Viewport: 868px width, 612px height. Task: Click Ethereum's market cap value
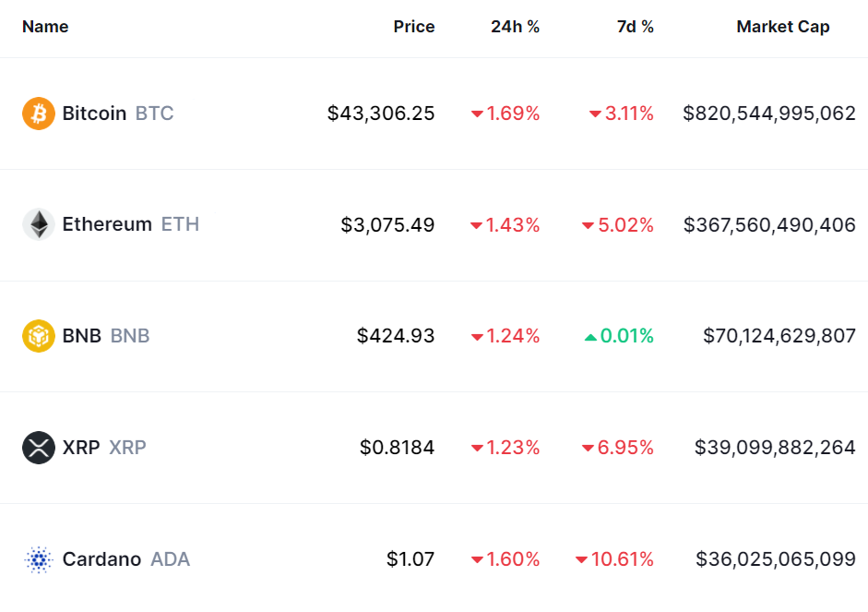[x=769, y=224]
